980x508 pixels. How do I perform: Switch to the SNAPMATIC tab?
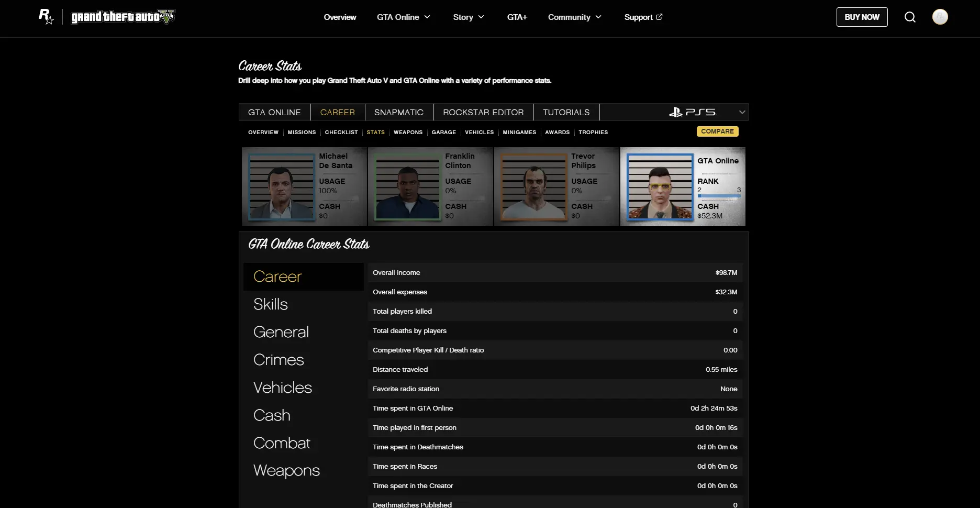[398, 112]
